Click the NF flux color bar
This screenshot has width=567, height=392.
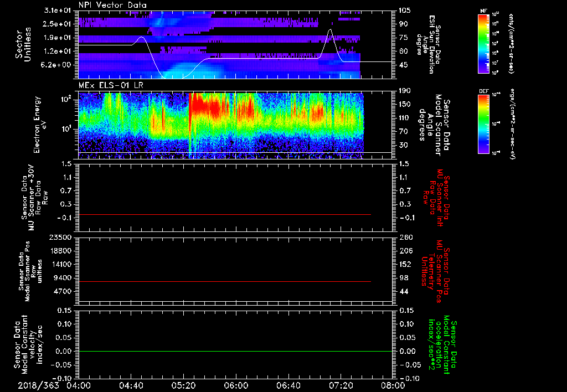click(483, 44)
